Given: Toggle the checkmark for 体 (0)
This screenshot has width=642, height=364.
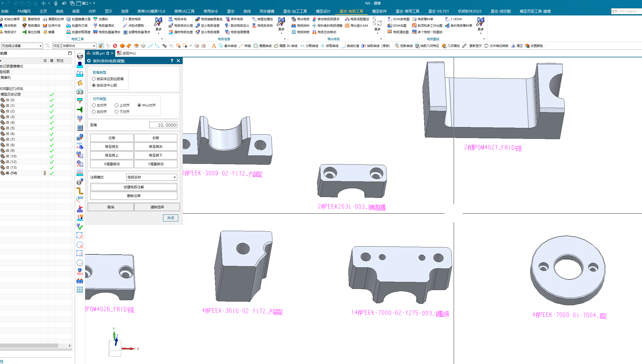Looking at the screenshot, I should pyautogui.click(x=52, y=100).
